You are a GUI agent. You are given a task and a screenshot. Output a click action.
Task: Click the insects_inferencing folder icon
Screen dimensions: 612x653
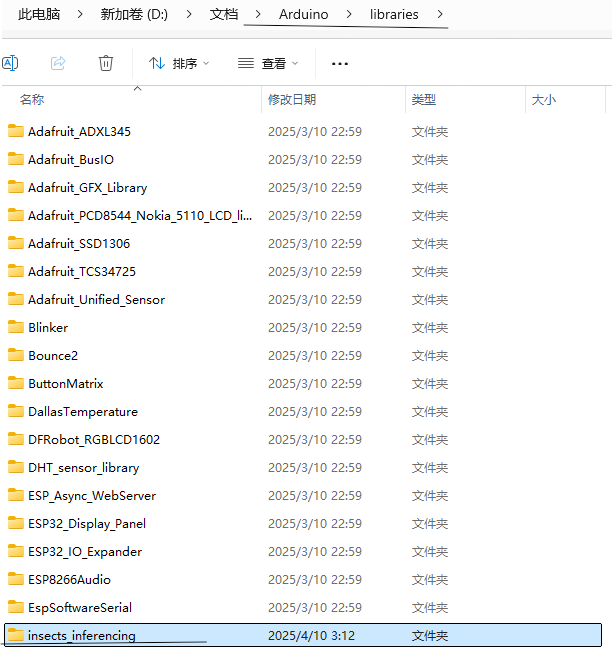pyautogui.click(x=16, y=635)
